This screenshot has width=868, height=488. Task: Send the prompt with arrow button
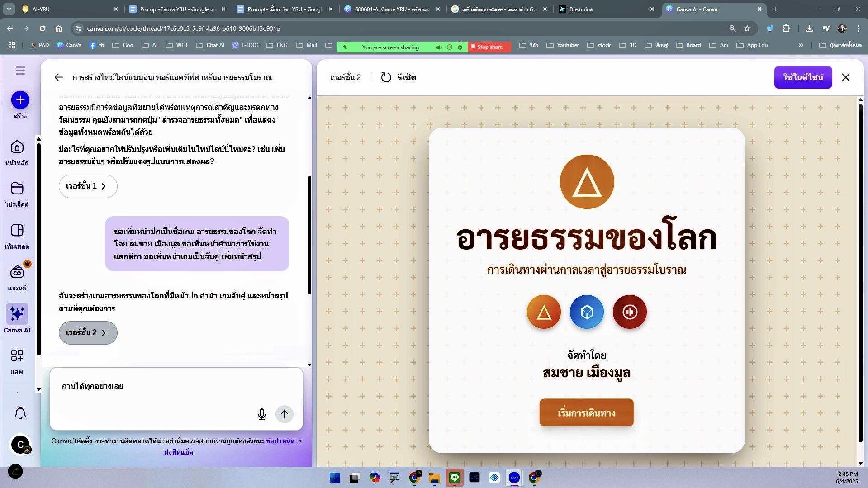285,414
